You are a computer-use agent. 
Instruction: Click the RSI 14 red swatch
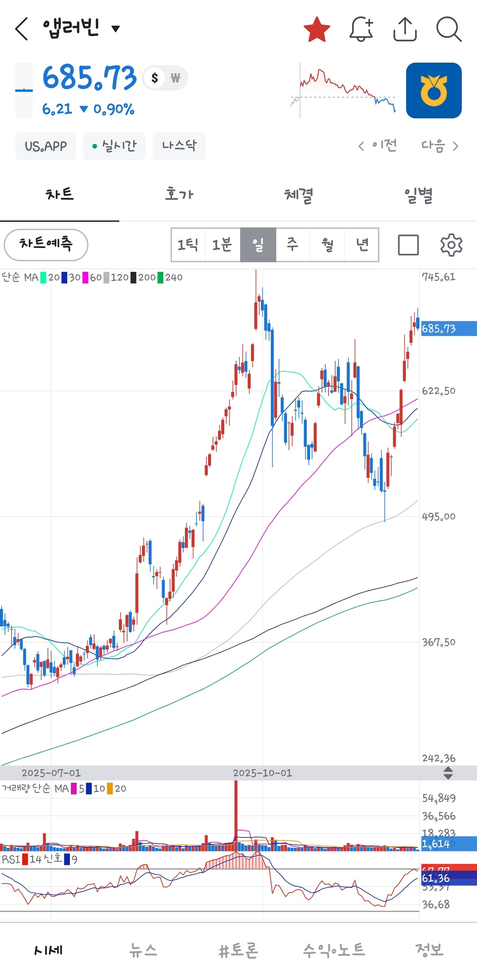click(25, 859)
